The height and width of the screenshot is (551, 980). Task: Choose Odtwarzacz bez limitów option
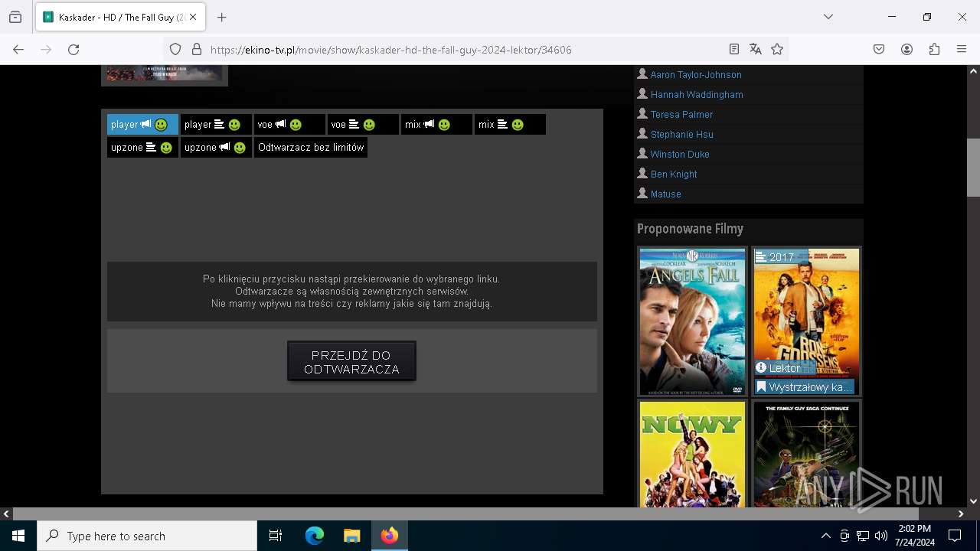311,147
